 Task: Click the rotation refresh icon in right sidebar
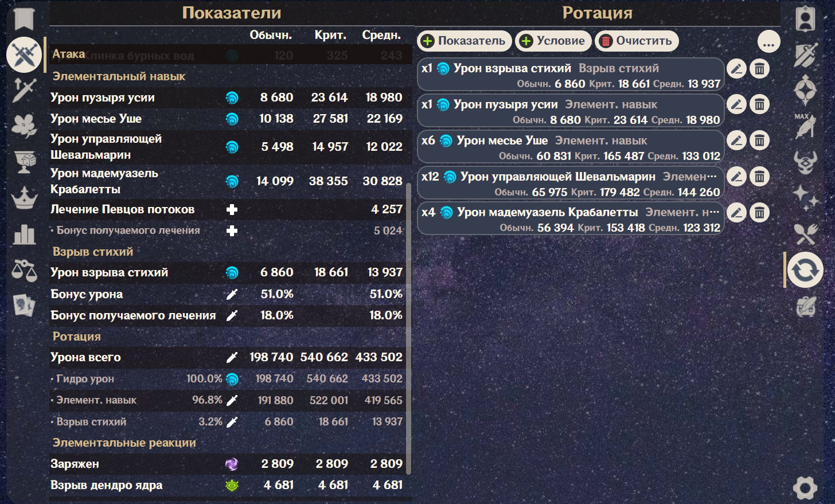click(805, 269)
